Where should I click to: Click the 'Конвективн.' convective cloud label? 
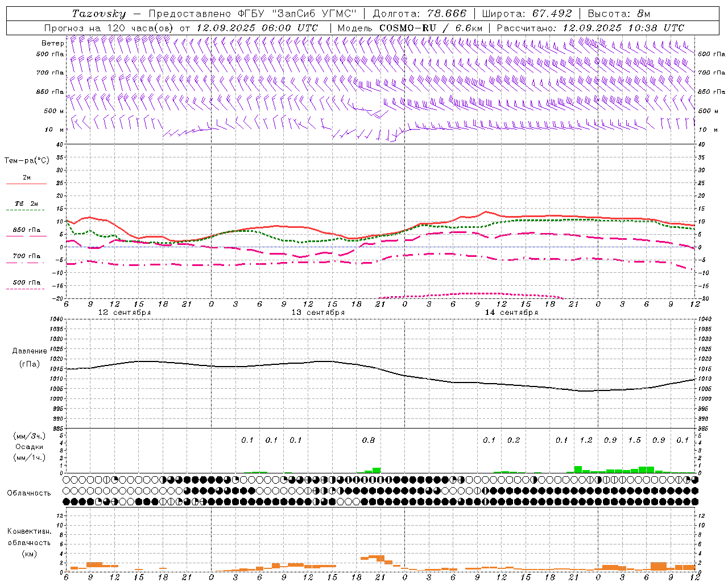[30, 531]
